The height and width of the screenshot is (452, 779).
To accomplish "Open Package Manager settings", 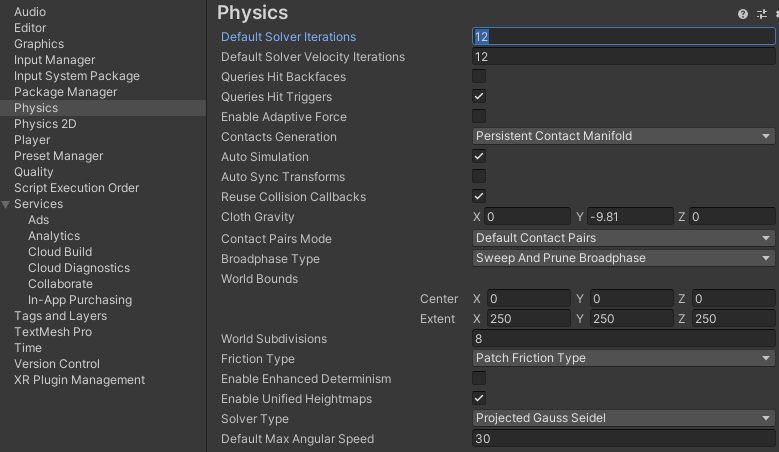I will 66,92.
